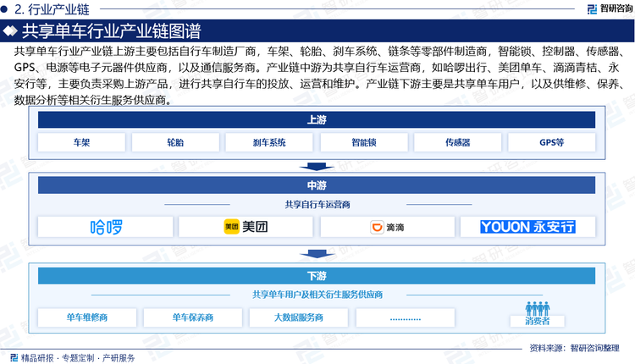The image size is (635, 364).
Task: Click the GPS等 box
Action: 551,142
